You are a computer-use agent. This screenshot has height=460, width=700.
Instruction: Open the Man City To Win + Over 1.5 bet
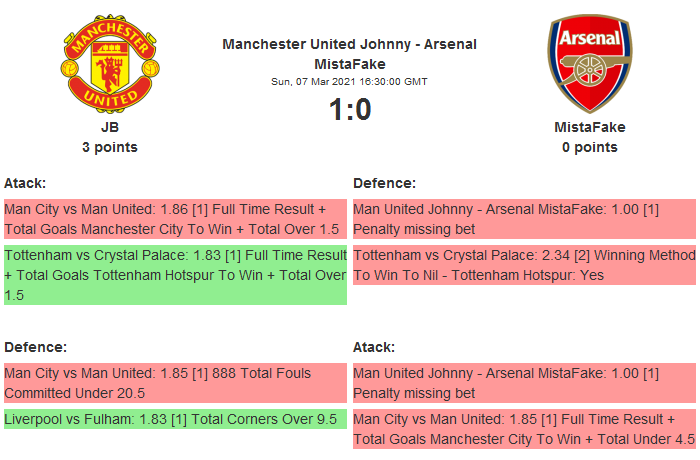[x=175, y=219]
